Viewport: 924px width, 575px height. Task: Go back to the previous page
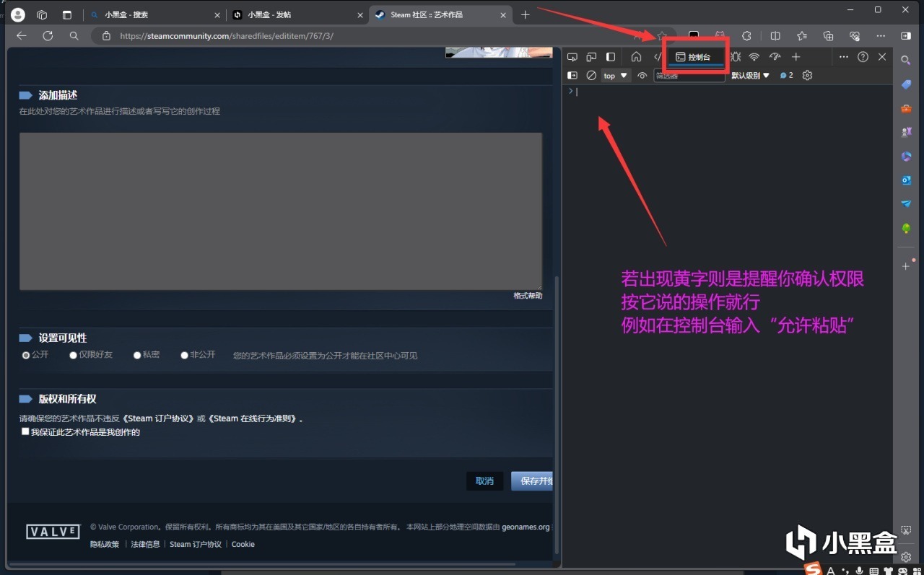[x=22, y=35]
